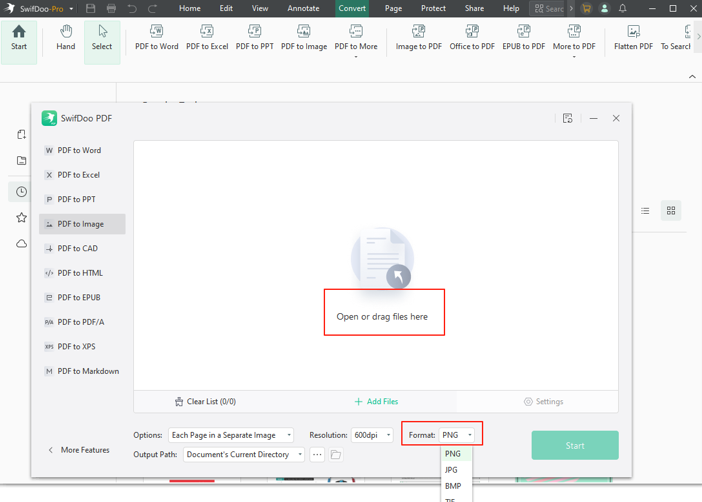702x502 pixels.
Task: Click the Search box in title bar
Action: 548,8
